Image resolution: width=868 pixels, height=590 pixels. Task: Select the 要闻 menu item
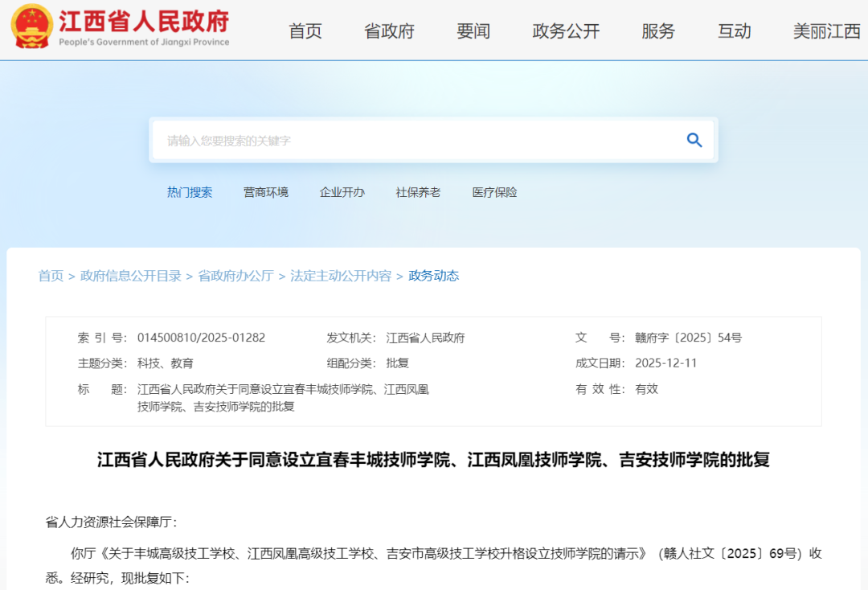(x=473, y=31)
